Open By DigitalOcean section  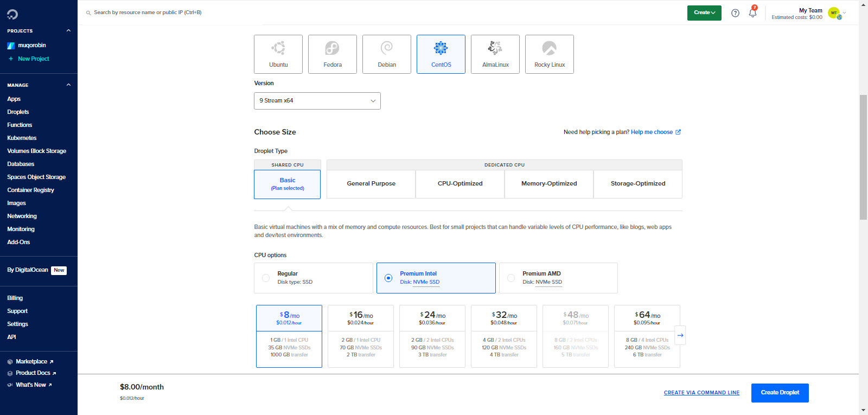click(x=28, y=270)
